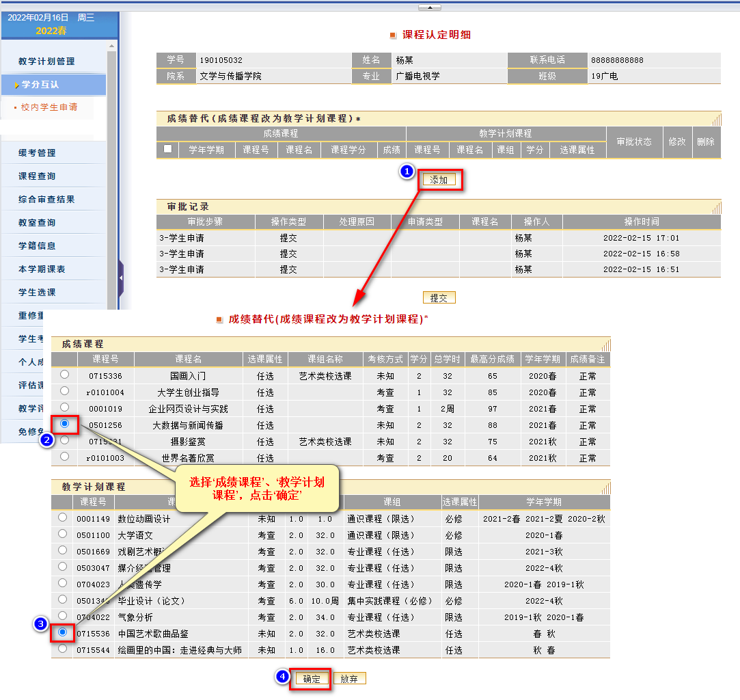This screenshot has height=700, width=740.
Task: Click the red square icon beside 课程认定明细 title
Action: [393, 36]
